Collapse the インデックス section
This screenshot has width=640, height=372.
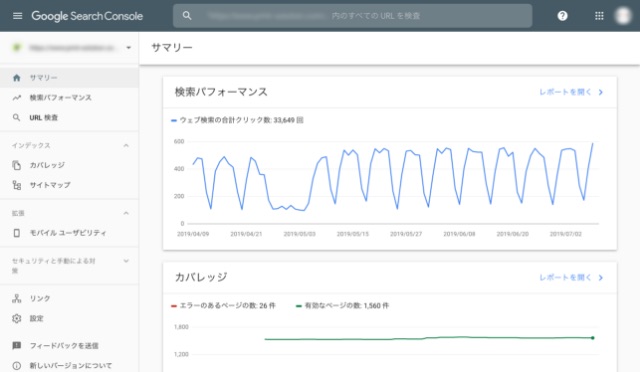pyautogui.click(x=126, y=145)
